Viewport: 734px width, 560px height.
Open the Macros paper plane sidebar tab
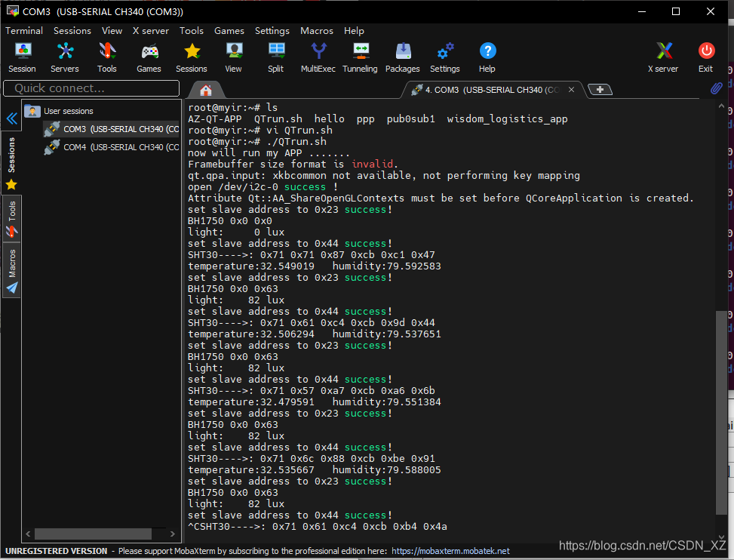tap(12, 270)
